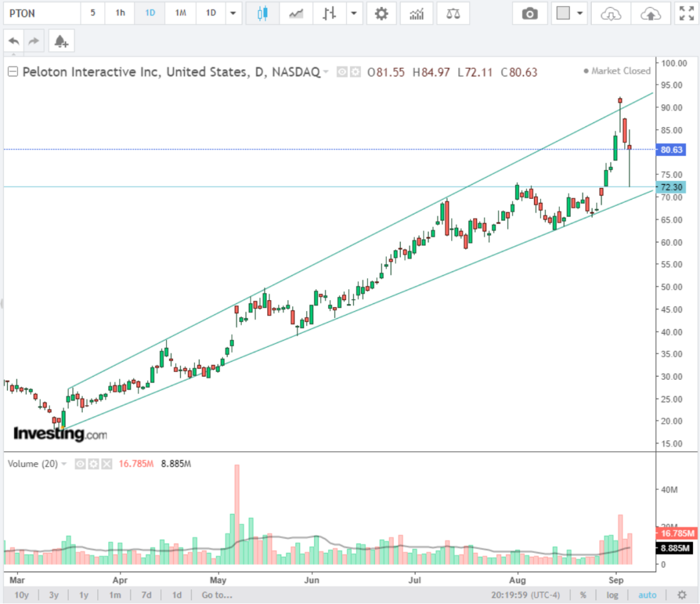This screenshot has height=604, width=700.
Task: Hide the Volume indicator with eye icon
Action: click(80, 464)
